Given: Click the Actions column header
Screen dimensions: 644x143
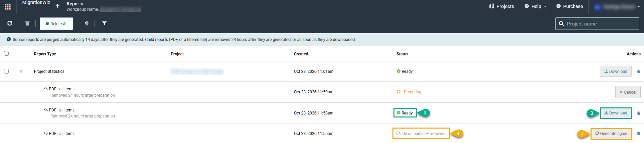Looking at the screenshot, I should pyautogui.click(x=634, y=54).
